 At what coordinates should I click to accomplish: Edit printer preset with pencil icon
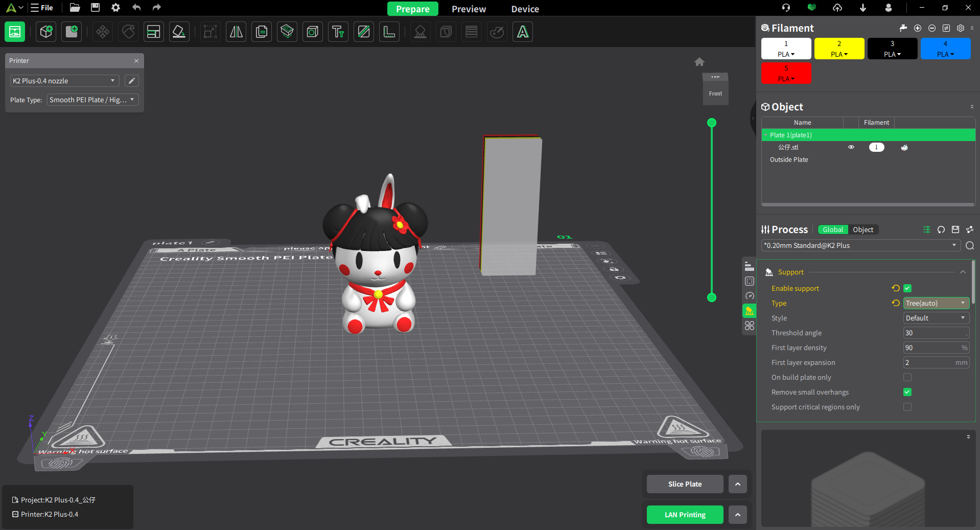[132, 81]
